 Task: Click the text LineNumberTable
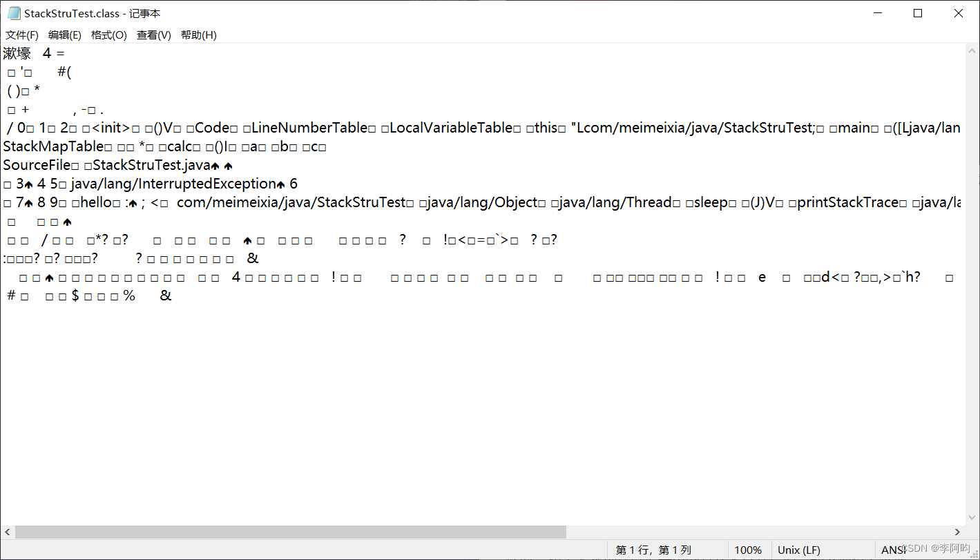pos(309,128)
